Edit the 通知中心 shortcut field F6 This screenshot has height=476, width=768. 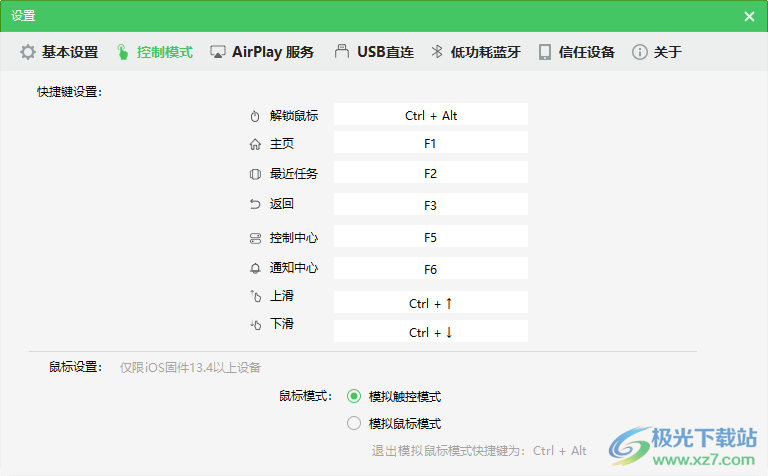[x=431, y=268]
